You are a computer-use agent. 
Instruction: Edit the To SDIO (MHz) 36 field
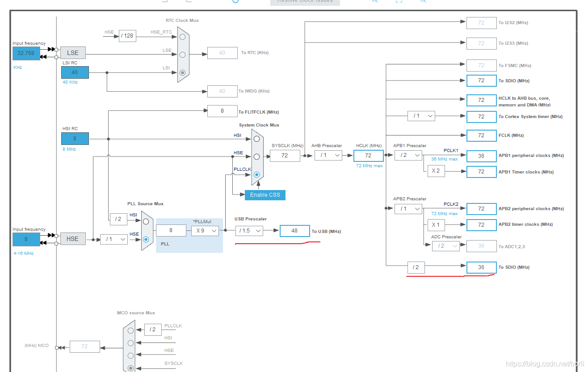pos(482,267)
